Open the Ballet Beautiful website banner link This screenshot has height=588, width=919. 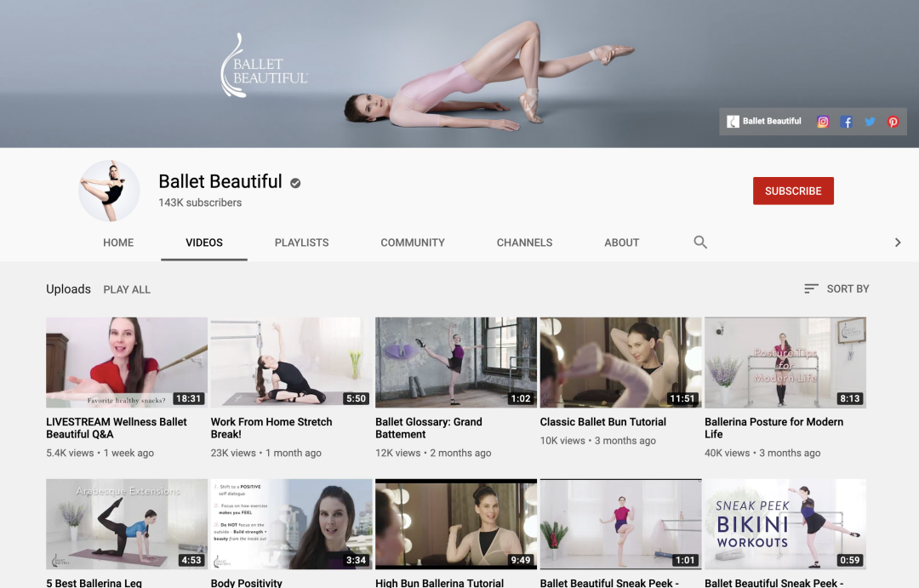[x=764, y=122]
